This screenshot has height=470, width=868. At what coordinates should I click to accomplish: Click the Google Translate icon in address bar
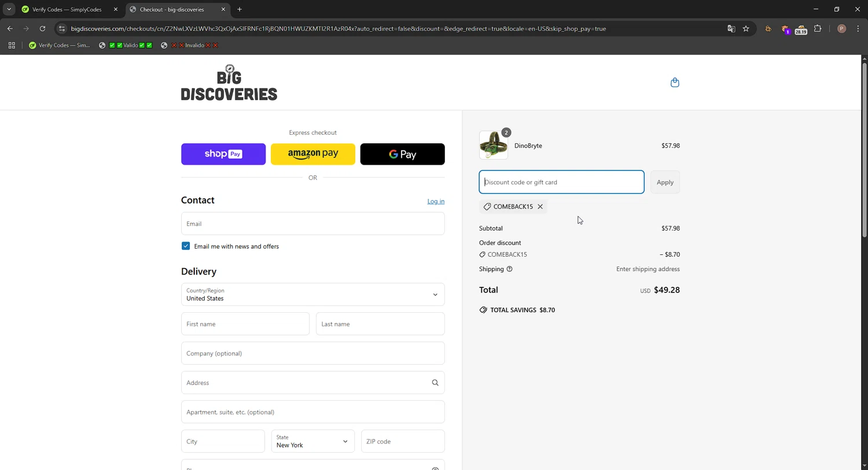[x=731, y=28]
